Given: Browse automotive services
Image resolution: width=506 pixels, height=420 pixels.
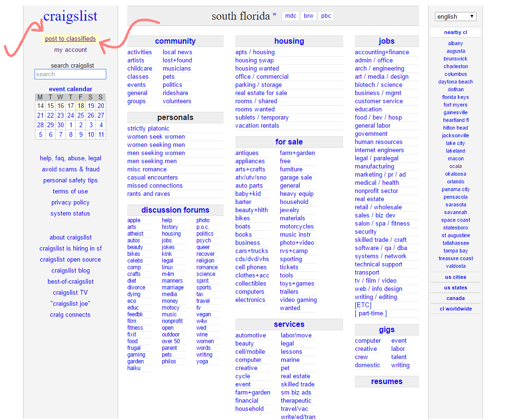Looking at the screenshot, I should pyautogui.click(x=251, y=336).
